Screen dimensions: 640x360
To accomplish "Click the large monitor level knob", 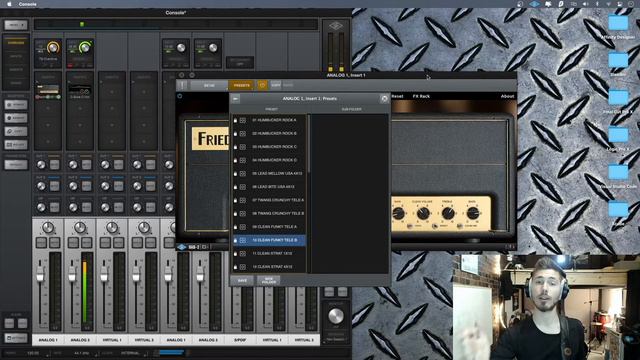I will click(336, 316).
